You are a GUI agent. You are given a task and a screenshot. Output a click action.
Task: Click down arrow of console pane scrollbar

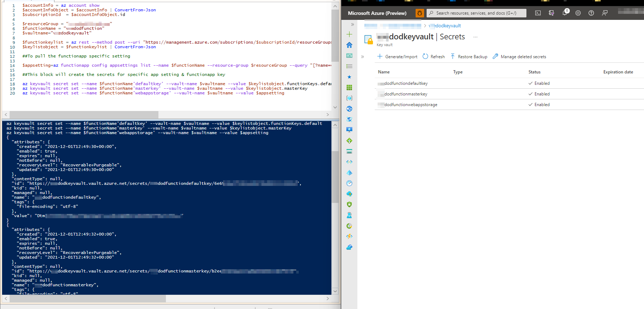[335, 291]
